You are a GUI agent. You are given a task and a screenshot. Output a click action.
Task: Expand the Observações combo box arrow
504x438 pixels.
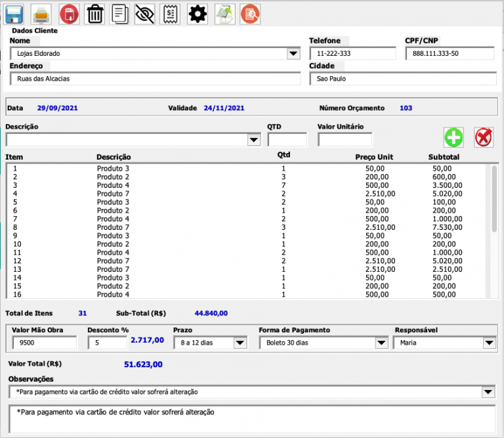(x=488, y=392)
